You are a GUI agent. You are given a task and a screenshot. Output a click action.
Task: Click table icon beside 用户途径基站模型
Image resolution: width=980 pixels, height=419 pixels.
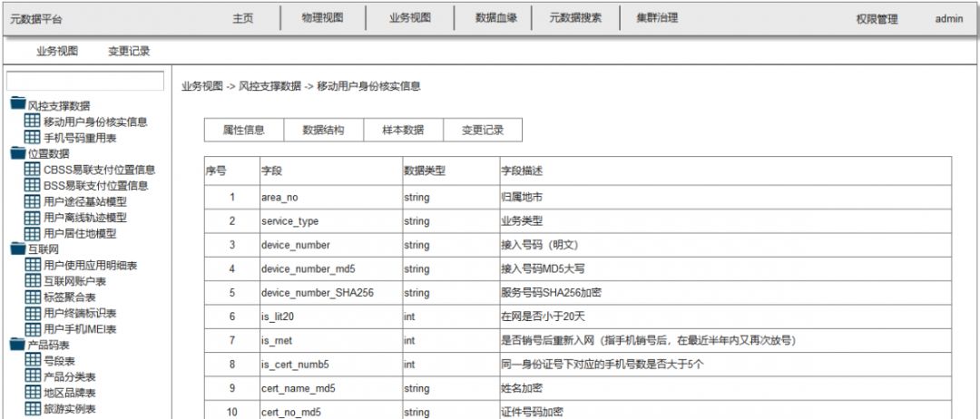tap(32, 201)
